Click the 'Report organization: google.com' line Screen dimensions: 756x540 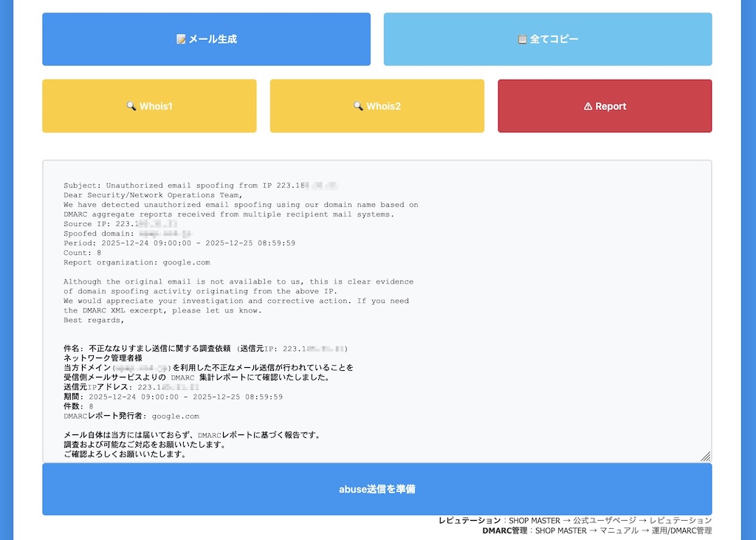click(x=137, y=262)
